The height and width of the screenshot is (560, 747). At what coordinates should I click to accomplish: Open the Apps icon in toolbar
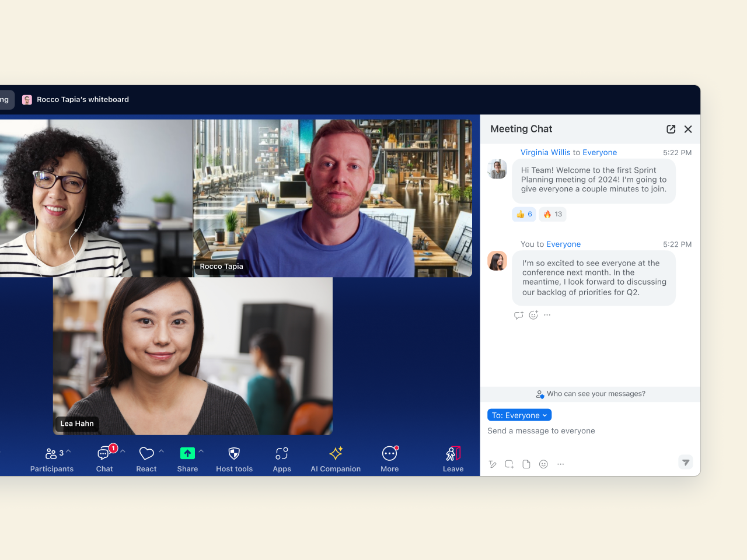tap(282, 454)
